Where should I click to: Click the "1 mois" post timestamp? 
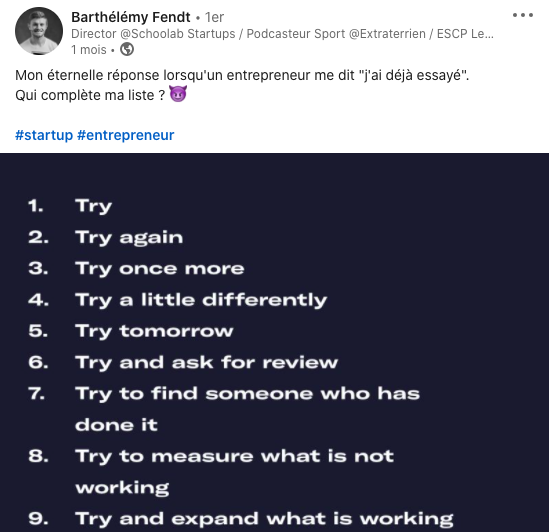click(89, 50)
